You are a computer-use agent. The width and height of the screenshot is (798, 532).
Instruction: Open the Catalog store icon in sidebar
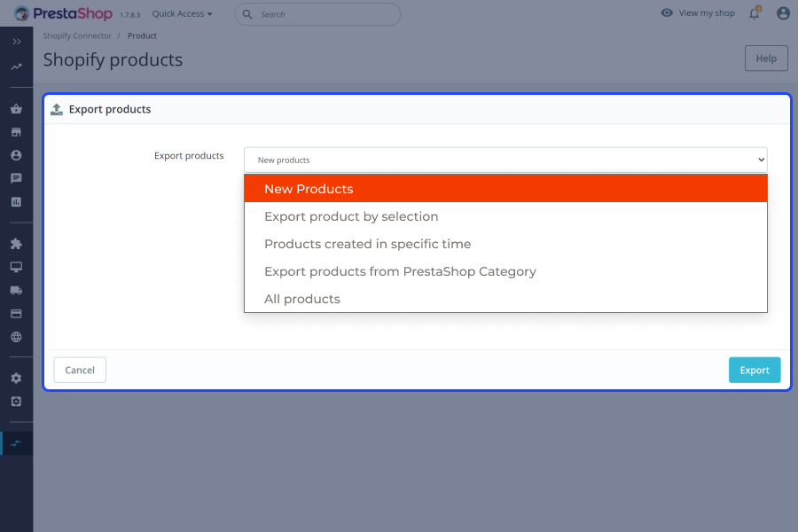[16, 132]
